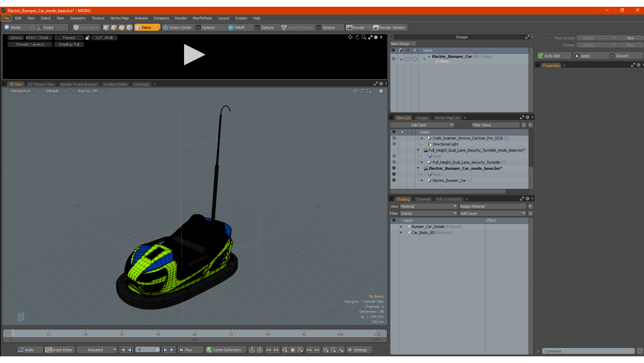Screen dimensions: 644x363
Task: Open Action Center menu
Action: 177,28
